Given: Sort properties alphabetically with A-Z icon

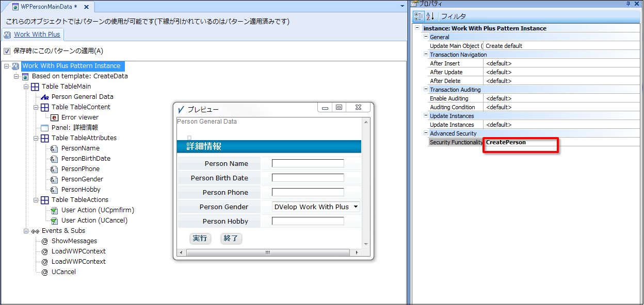Looking at the screenshot, I should [x=431, y=16].
